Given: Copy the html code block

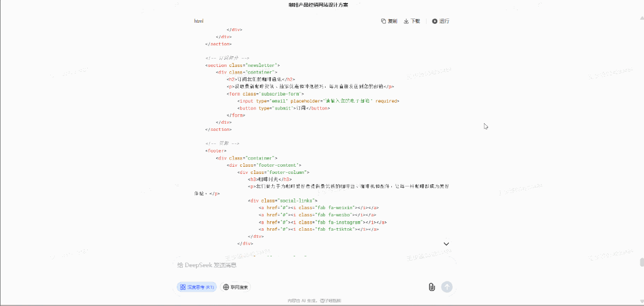Looking at the screenshot, I should tap(389, 21).
